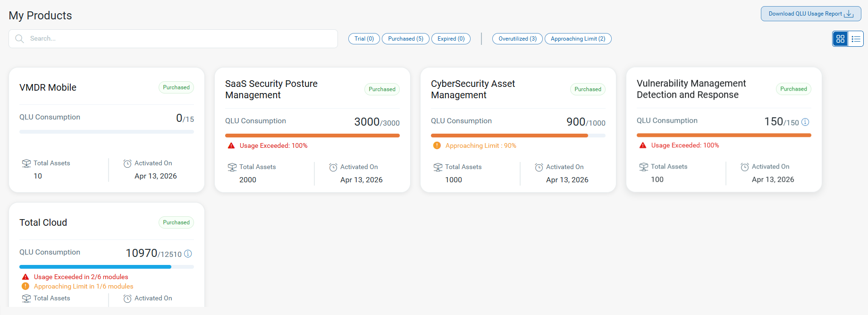The height and width of the screenshot is (315, 868).
Task: Click the Total Assets icon on SaaS Security card
Action: click(x=232, y=167)
